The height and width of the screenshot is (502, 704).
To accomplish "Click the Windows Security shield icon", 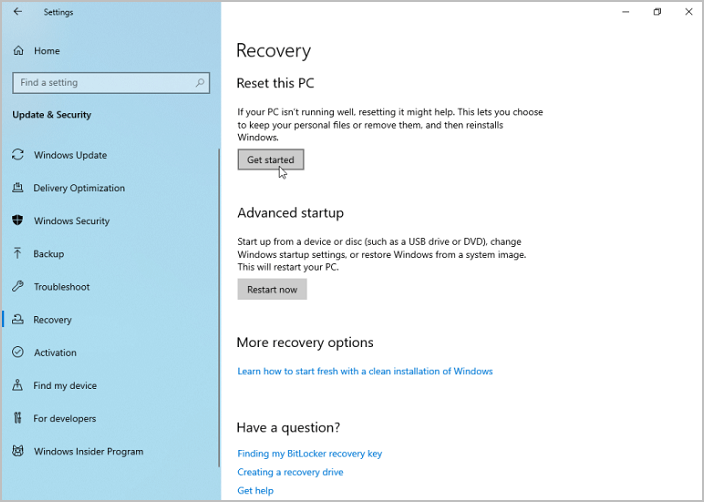I will (18, 221).
